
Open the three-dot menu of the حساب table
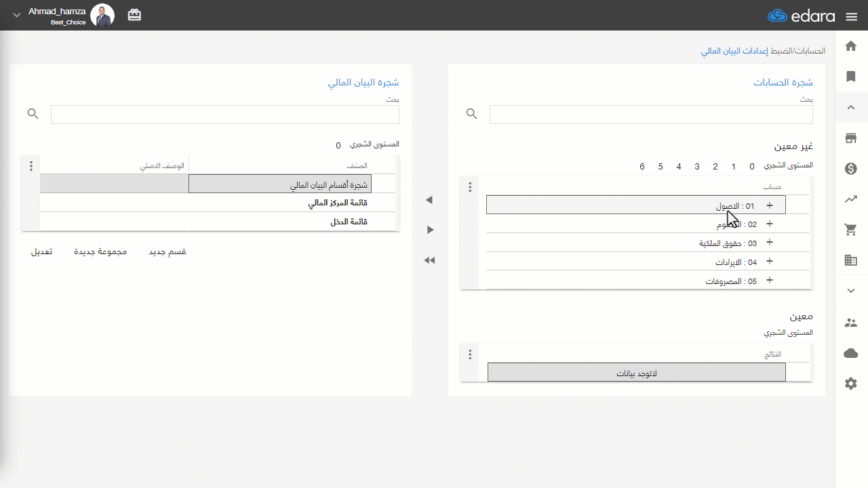[470, 187]
